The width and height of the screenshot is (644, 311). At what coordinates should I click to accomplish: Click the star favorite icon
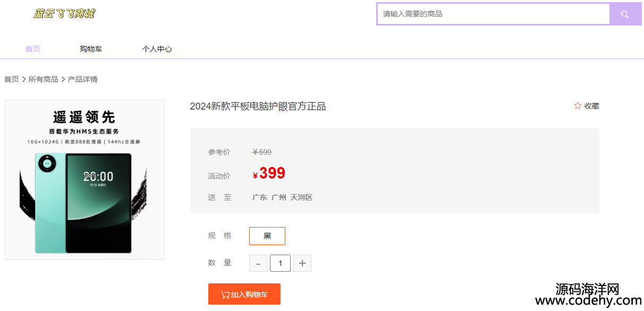coord(578,106)
